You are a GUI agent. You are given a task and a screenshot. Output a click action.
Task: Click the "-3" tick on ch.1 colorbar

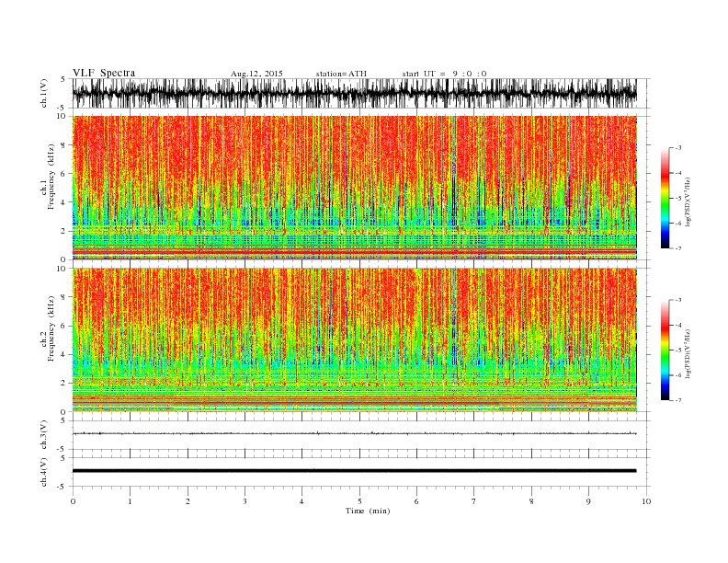point(677,148)
